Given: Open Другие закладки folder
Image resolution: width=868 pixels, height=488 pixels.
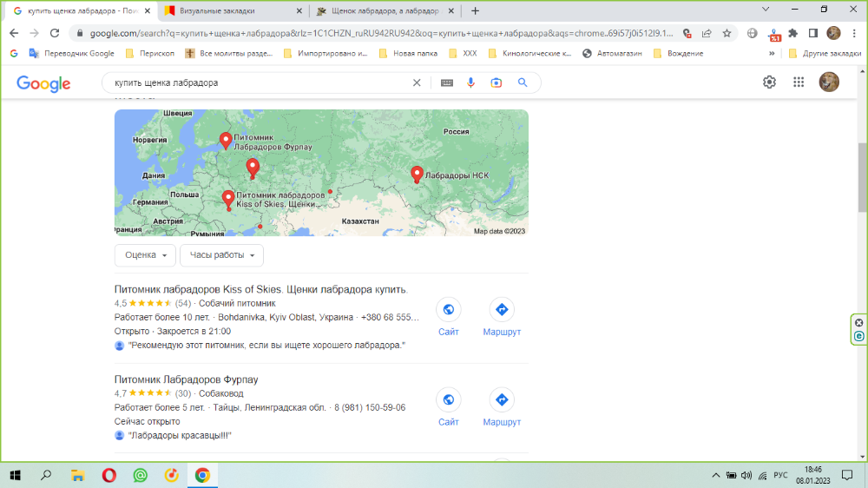Looking at the screenshot, I should [x=825, y=53].
